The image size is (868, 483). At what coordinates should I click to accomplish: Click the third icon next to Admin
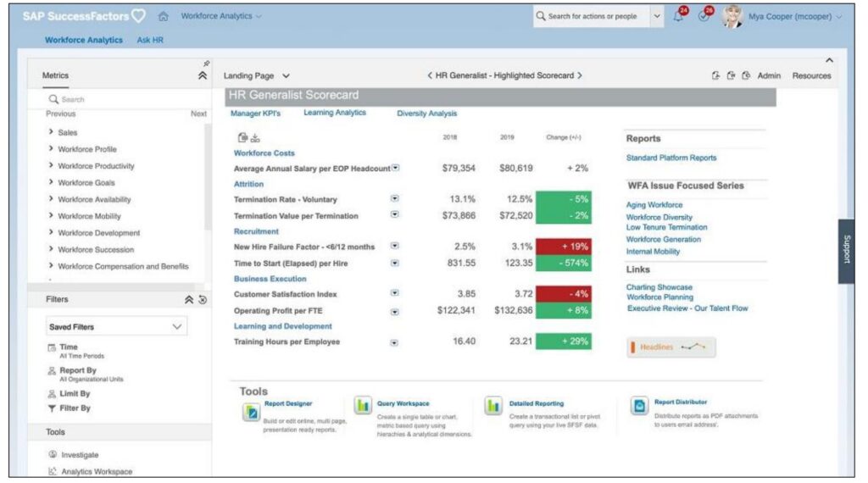click(x=746, y=75)
